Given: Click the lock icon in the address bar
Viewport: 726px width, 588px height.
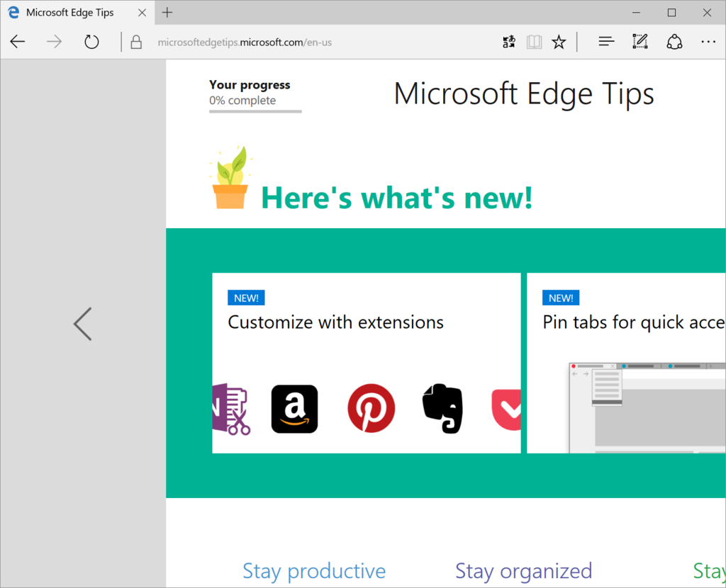Looking at the screenshot, I should pos(136,42).
